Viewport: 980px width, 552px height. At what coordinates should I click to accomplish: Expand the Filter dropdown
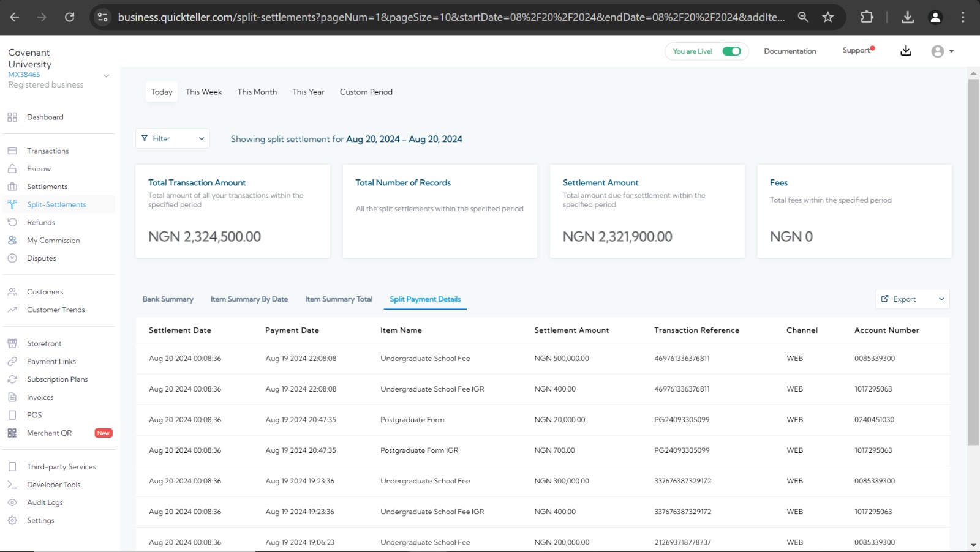coord(173,138)
